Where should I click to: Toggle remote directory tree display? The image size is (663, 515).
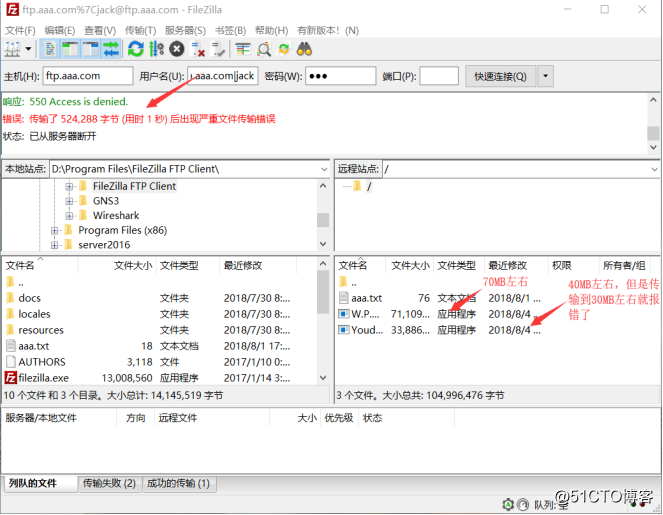coord(90,49)
